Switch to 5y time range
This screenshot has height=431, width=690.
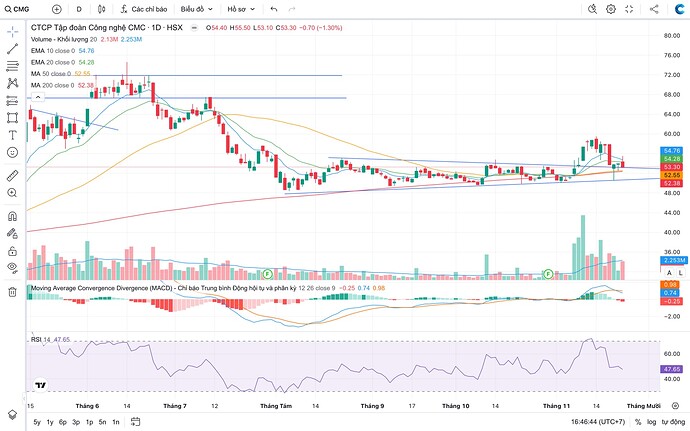tap(37, 422)
